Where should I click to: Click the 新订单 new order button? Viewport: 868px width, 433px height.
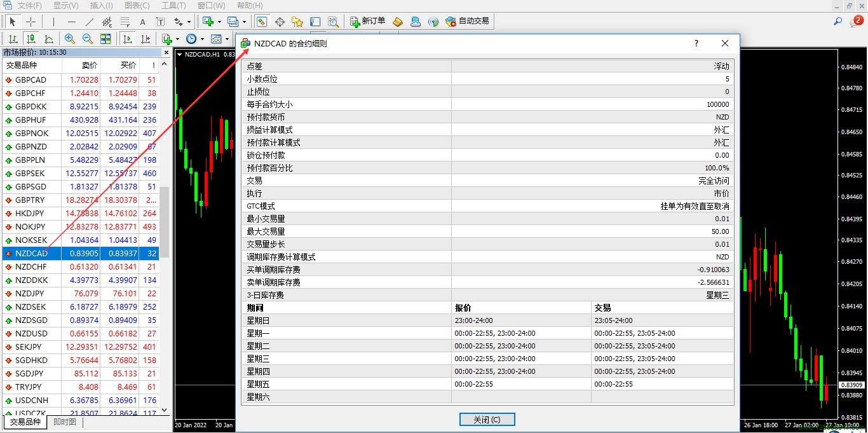pyautogui.click(x=368, y=22)
